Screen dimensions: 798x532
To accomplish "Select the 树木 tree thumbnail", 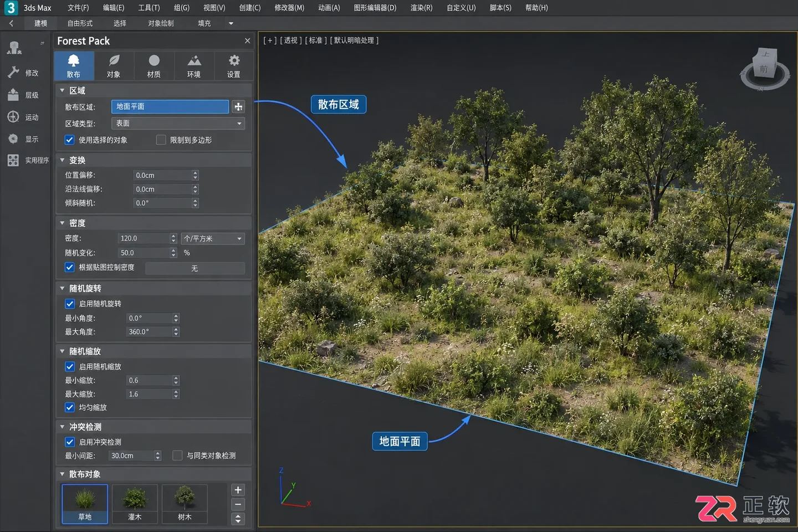I will click(x=185, y=504).
